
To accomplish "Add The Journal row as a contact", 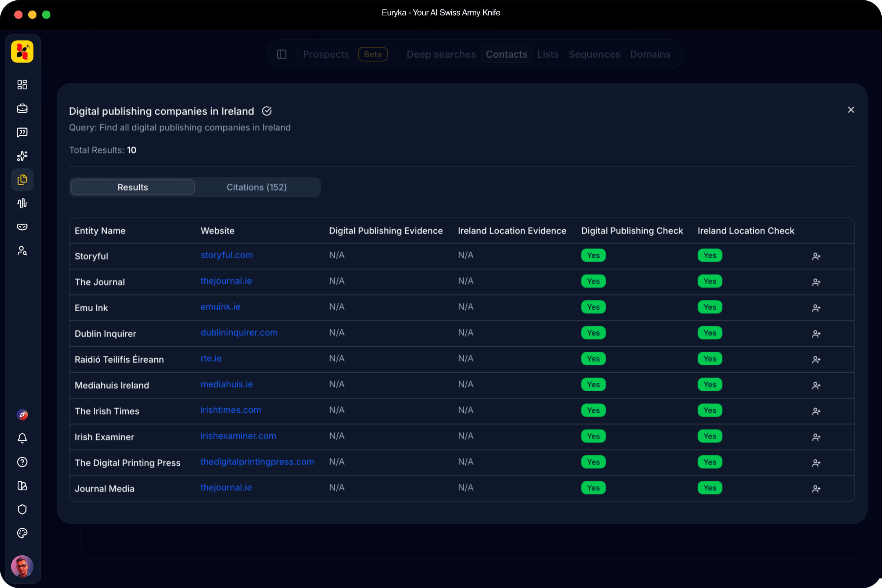I will click(x=816, y=282).
